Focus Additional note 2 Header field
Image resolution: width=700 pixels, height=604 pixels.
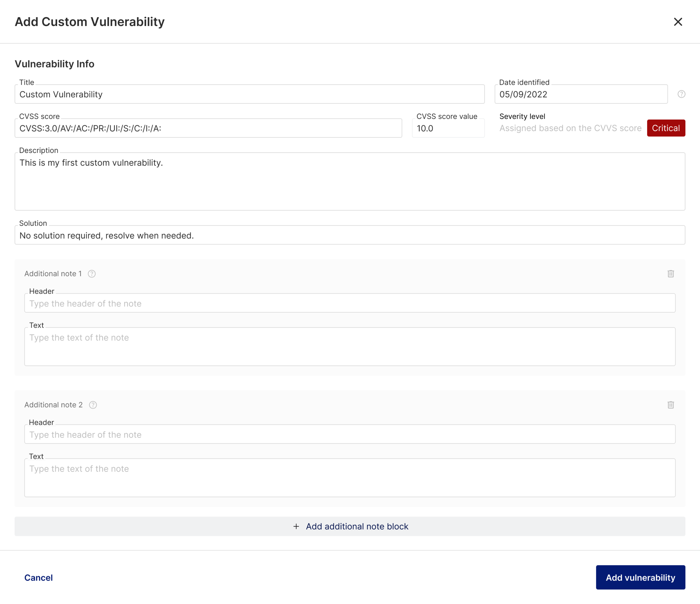tap(350, 435)
